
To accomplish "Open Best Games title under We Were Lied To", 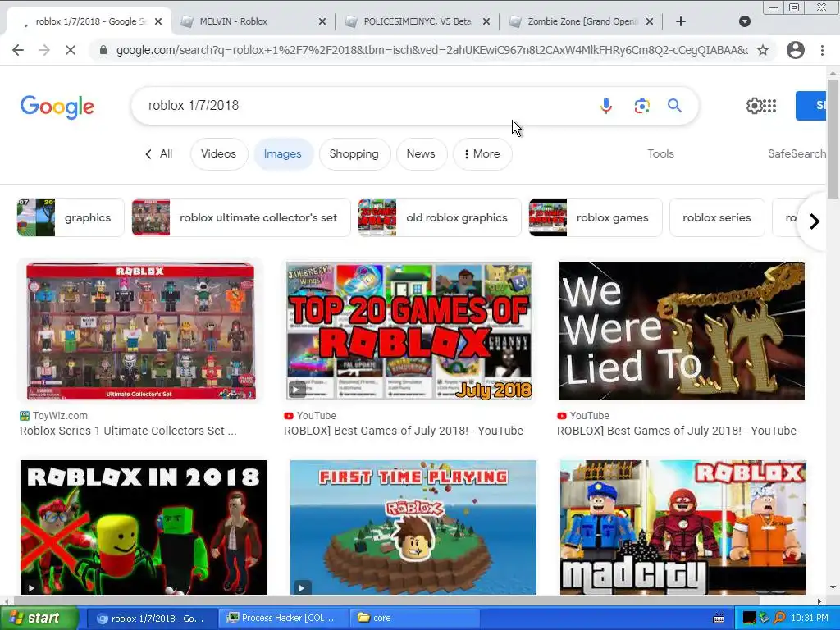I will click(677, 431).
